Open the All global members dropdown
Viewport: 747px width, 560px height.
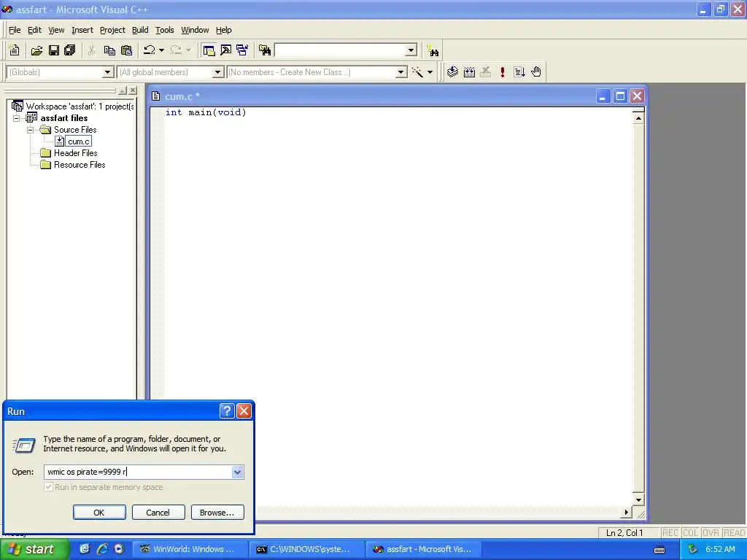click(x=217, y=72)
